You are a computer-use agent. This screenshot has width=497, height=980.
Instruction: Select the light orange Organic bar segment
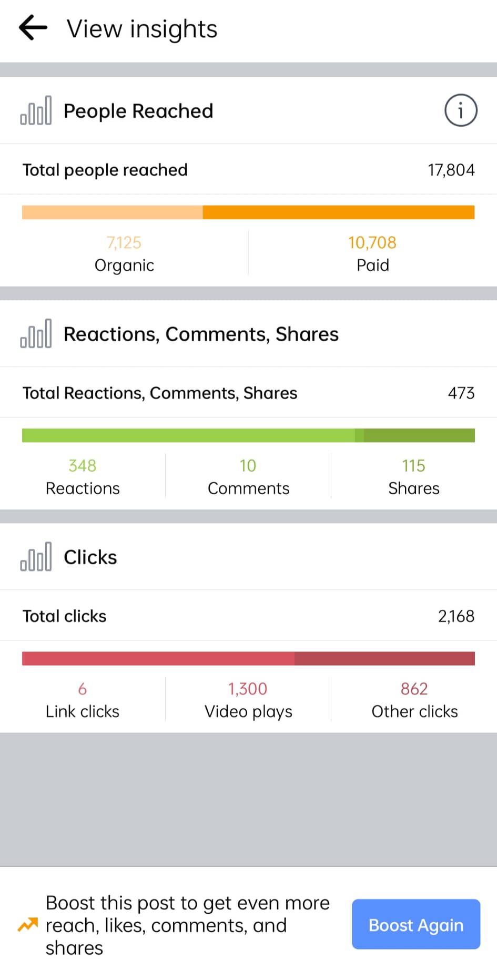coord(112,212)
